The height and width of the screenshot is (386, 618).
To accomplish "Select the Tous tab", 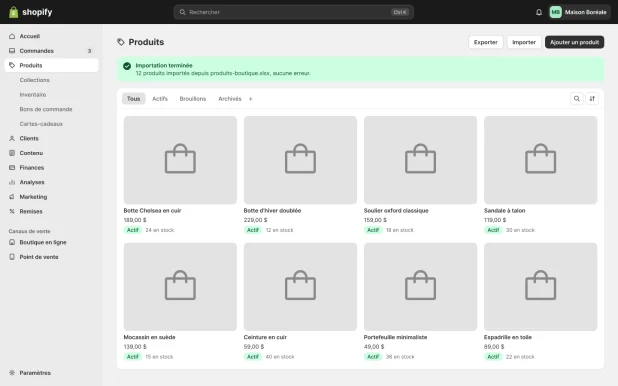I will pos(133,99).
